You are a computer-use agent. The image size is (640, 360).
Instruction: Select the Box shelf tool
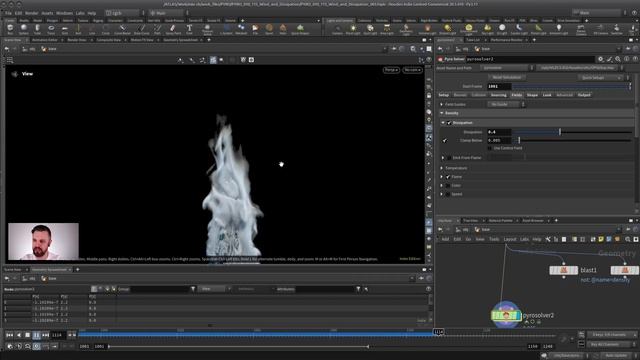coord(10,29)
